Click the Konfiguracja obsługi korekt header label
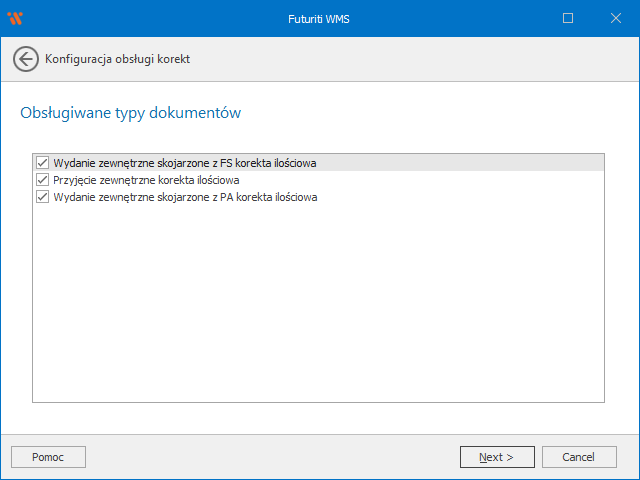The height and width of the screenshot is (480, 640). (117, 59)
